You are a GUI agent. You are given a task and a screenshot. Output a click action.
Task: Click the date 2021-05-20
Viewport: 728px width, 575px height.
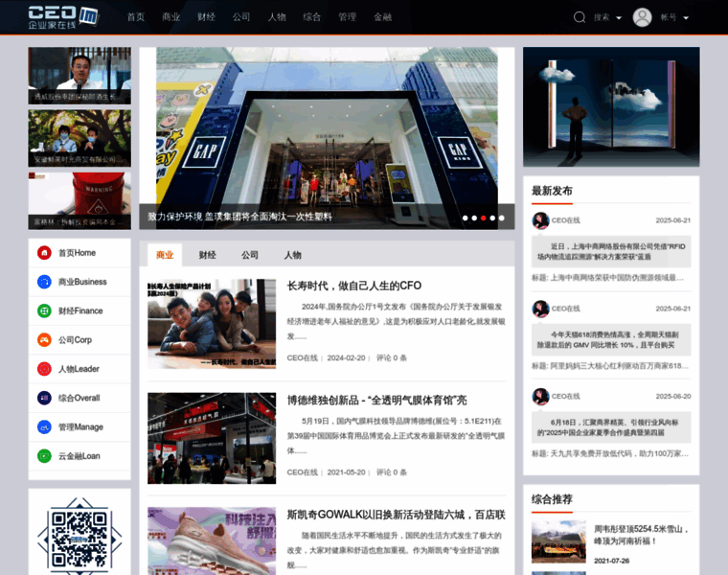tap(346, 472)
